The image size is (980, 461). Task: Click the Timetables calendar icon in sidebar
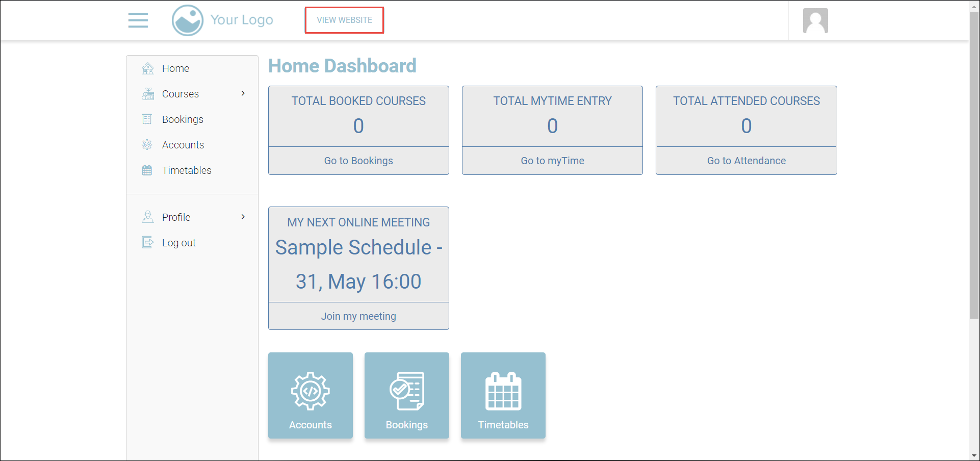tap(147, 170)
